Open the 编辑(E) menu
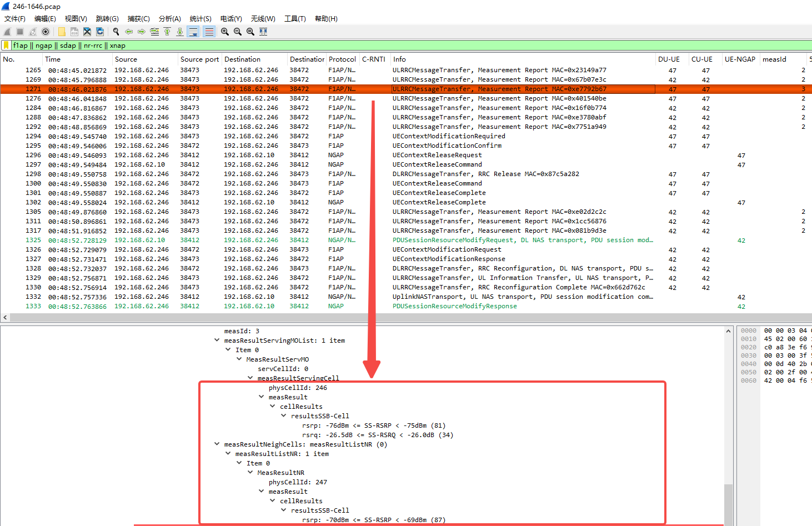The height and width of the screenshot is (526, 812). point(45,19)
